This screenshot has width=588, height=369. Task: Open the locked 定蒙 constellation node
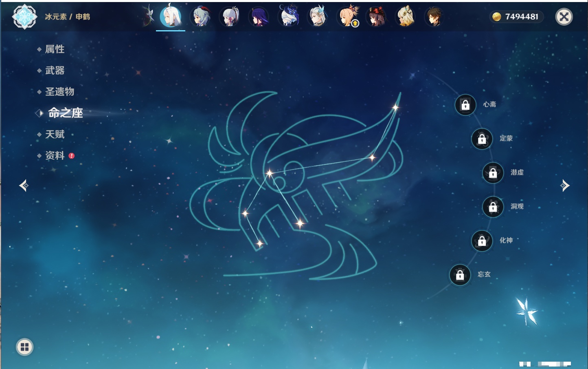pos(482,139)
